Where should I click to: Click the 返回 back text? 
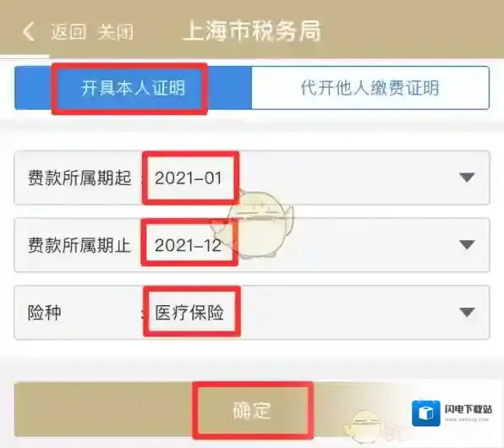click(68, 32)
